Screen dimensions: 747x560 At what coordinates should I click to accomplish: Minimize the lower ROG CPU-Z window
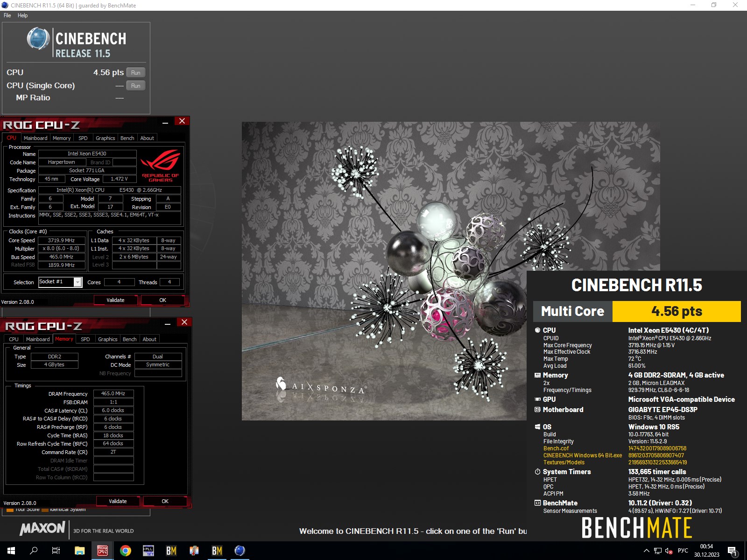click(x=168, y=323)
